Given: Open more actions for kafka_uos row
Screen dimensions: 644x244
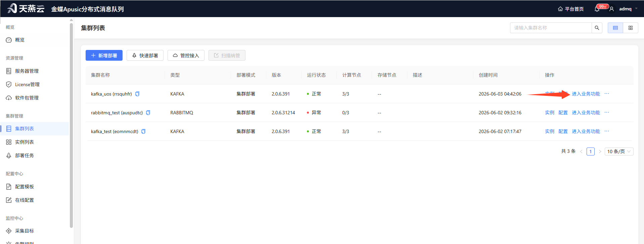Looking at the screenshot, I should point(607,94).
